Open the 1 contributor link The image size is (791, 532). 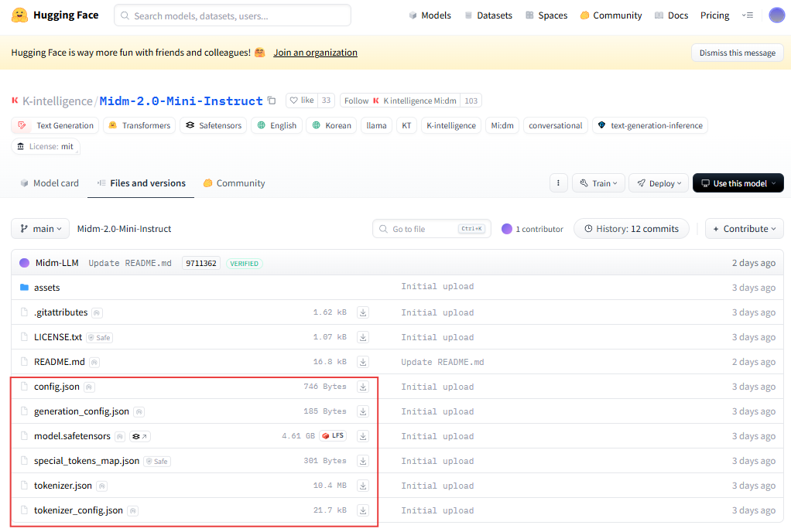[x=532, y=229]
